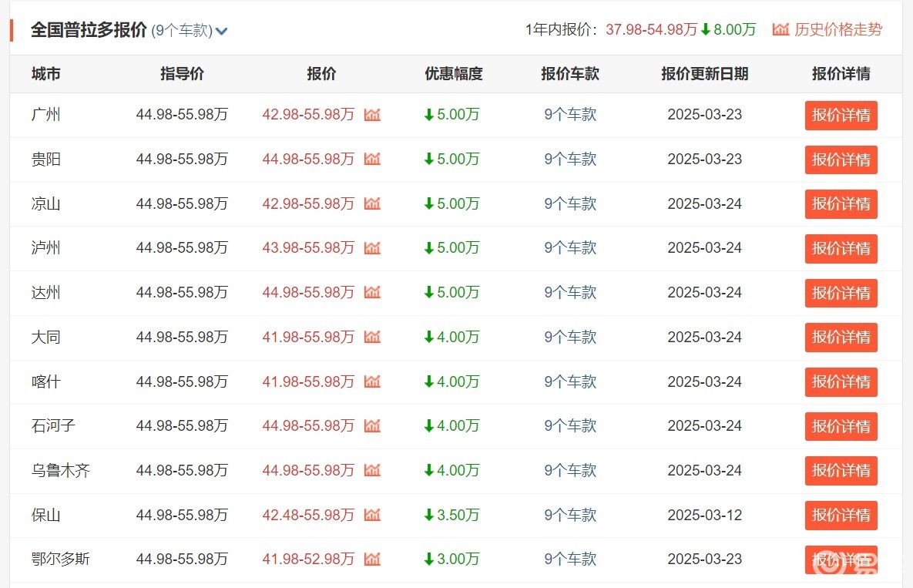Screen dimensions: 913x588
Task: Open 9个车款 link in 鄂尔多斯 row
Action: tap(570, 559)
